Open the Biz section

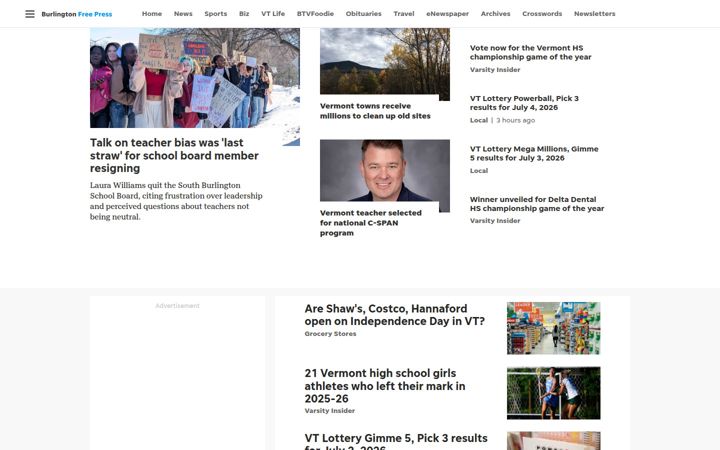(x=244, y=14)
